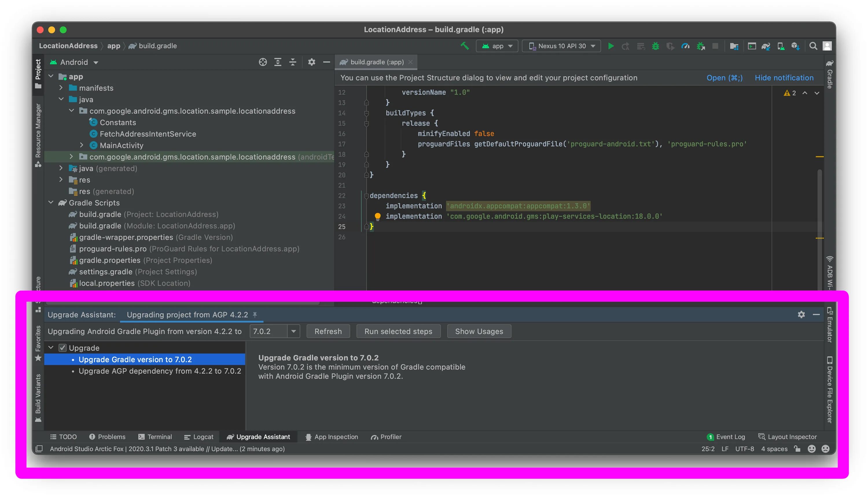868x497 pixels.
Task: Click the Hide notification link
Action: coord(784,78)
